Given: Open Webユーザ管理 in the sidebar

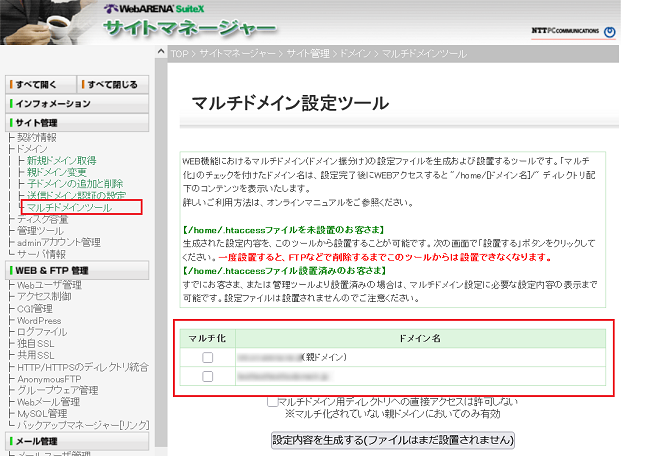Looking at the screenshot, I should pyautogui.click(x=49, y=285).
